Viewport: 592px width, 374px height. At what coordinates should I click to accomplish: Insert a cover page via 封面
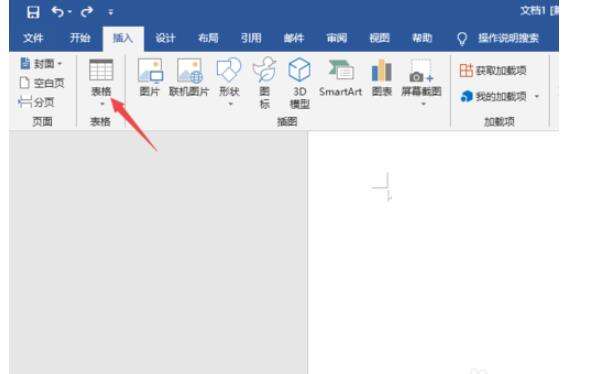[x=41, y=64]
